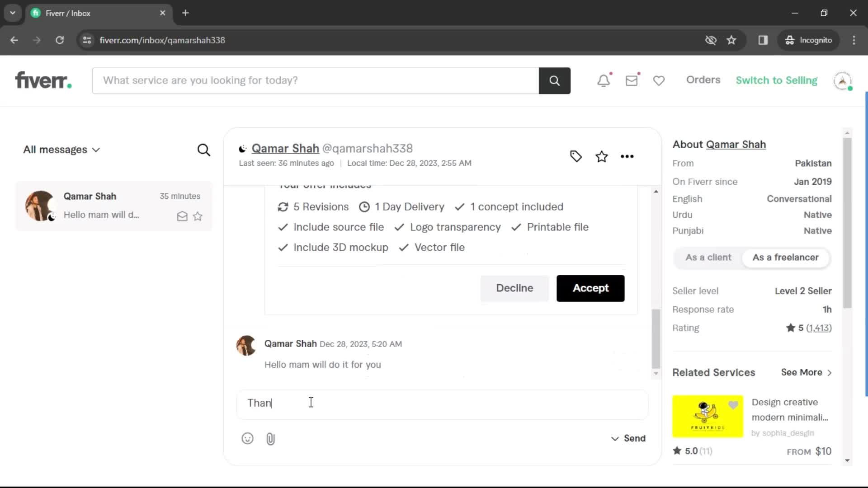The image size is (868, 488).
Task: Click the tag label icon on conversation
Action: point(576,156)
